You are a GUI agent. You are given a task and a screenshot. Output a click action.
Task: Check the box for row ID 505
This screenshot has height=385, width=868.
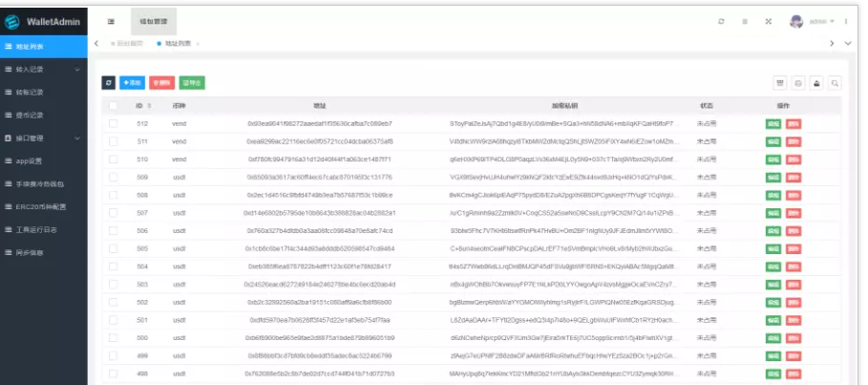(113, 248)
